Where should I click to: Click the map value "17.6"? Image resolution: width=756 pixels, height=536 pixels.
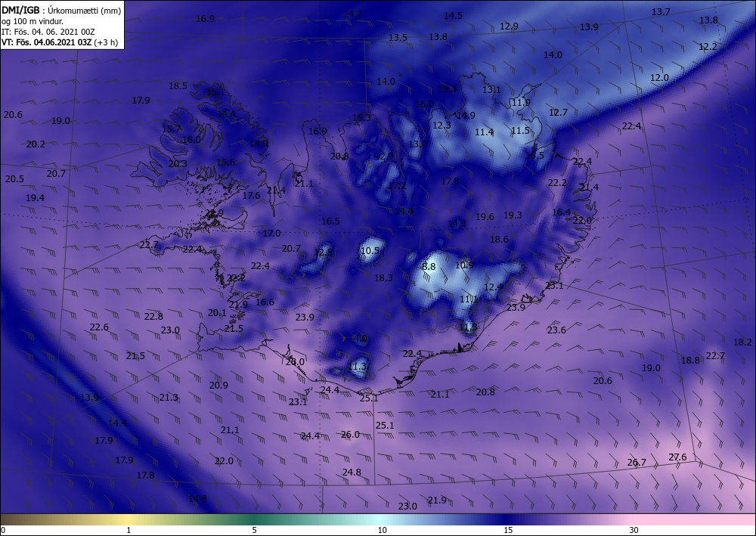[251, 195]
